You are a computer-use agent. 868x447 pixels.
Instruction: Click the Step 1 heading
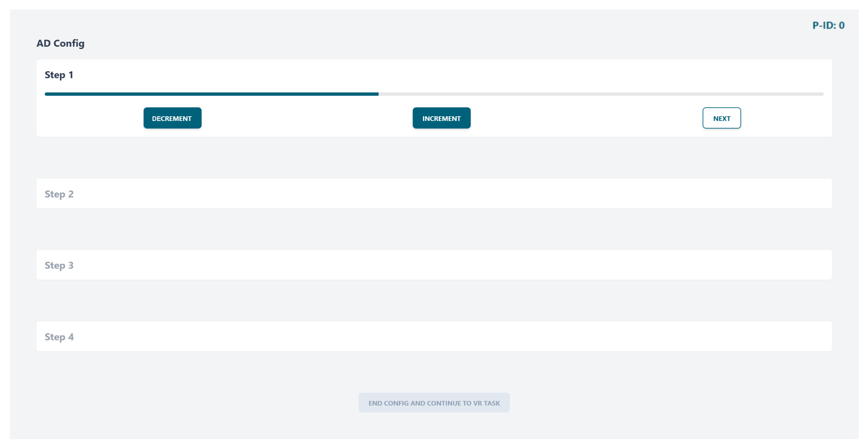59,75
